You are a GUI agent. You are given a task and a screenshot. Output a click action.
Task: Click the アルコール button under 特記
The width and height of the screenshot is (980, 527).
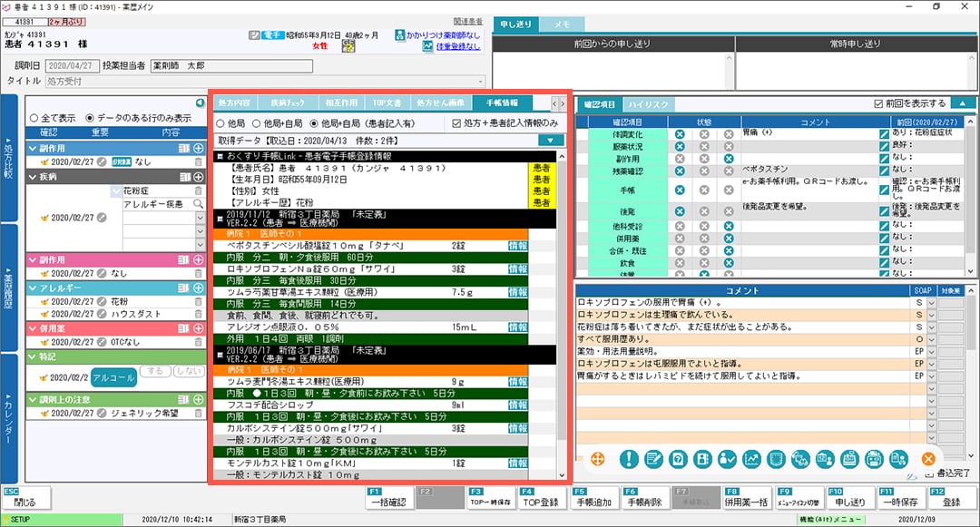point(113,377)
